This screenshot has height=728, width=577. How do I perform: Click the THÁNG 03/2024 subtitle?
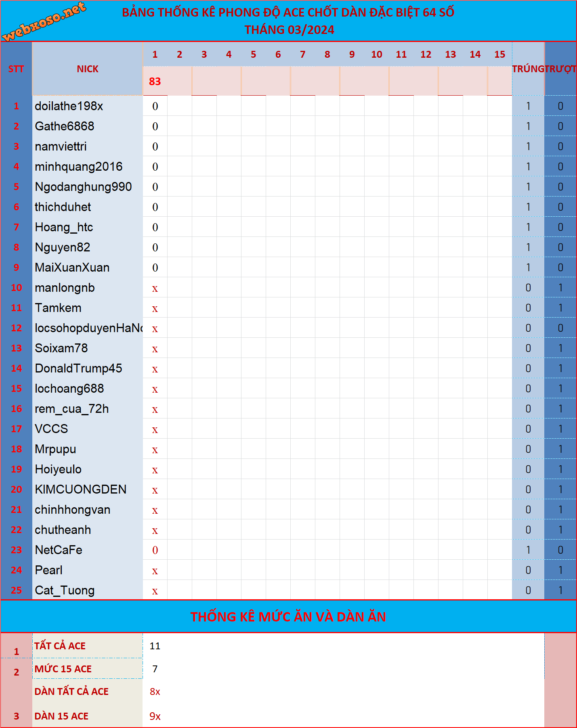tap(289, 30)
